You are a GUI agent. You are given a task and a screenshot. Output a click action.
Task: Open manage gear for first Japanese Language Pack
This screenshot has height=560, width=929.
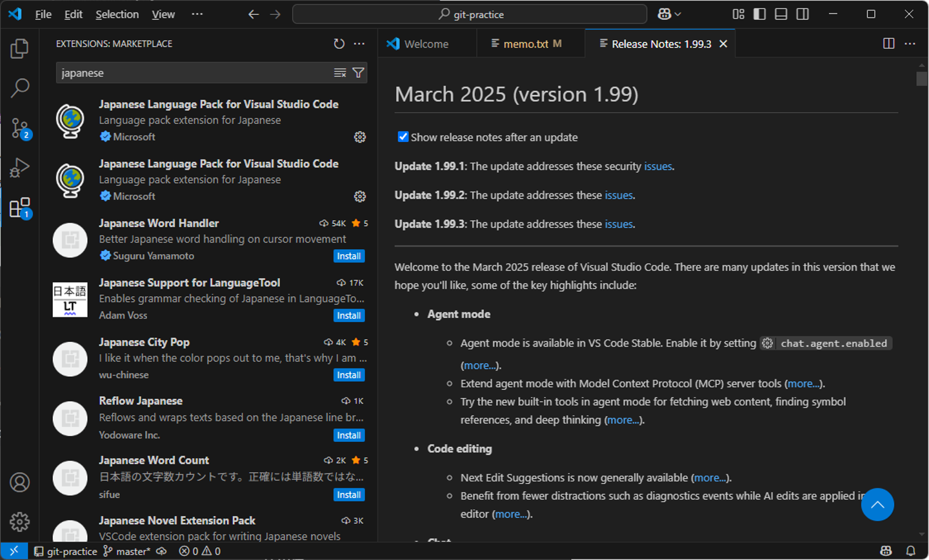coord(360,137)
